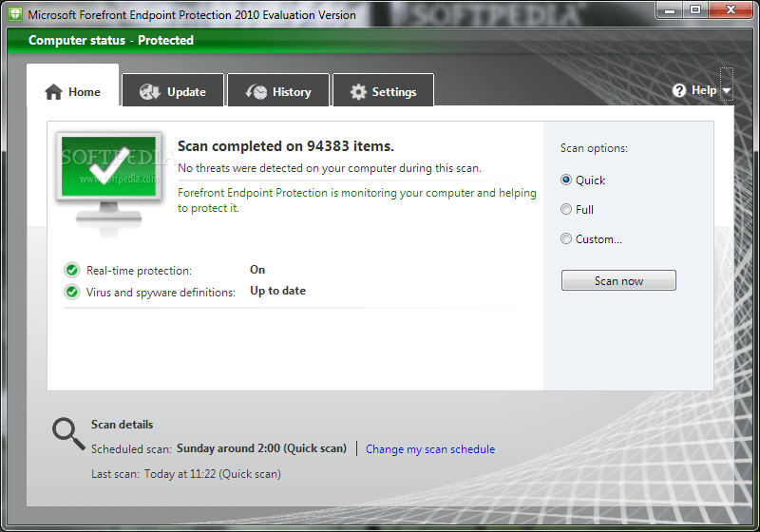This screenshot has height=532, width=760.
Task: Click 'Last scan: Today at 11:22' text
Action: coord(186,474)
